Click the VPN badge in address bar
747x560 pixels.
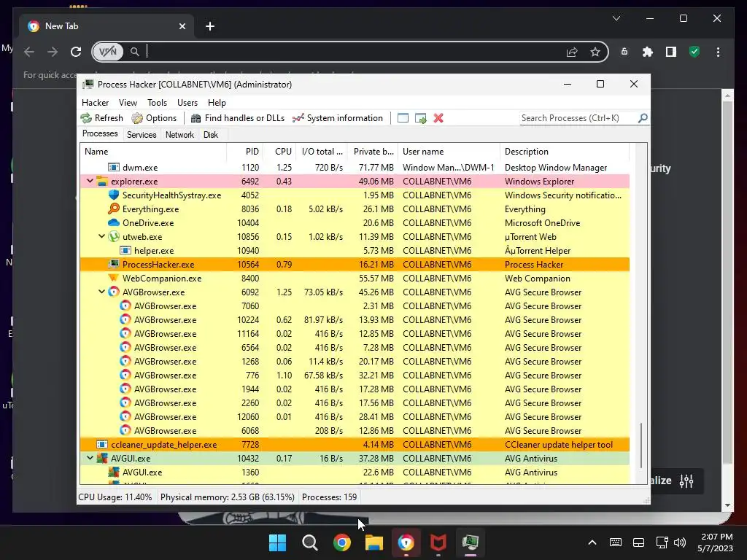tap(108, 52)
